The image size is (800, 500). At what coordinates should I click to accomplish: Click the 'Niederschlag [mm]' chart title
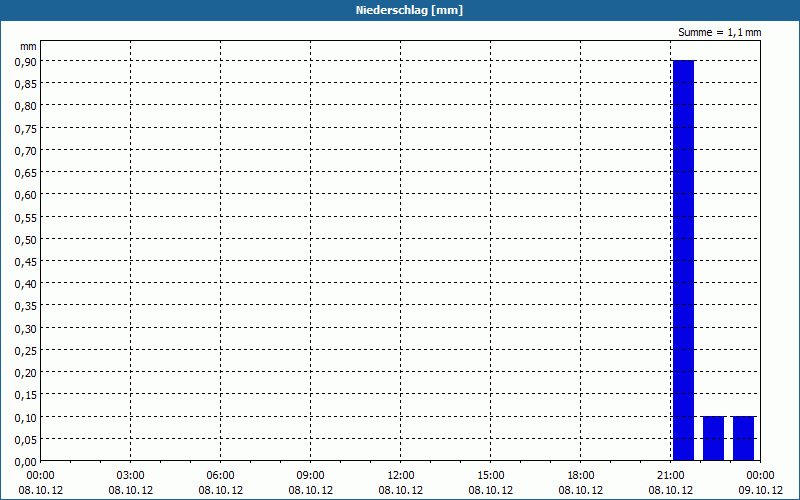[409, 10]
